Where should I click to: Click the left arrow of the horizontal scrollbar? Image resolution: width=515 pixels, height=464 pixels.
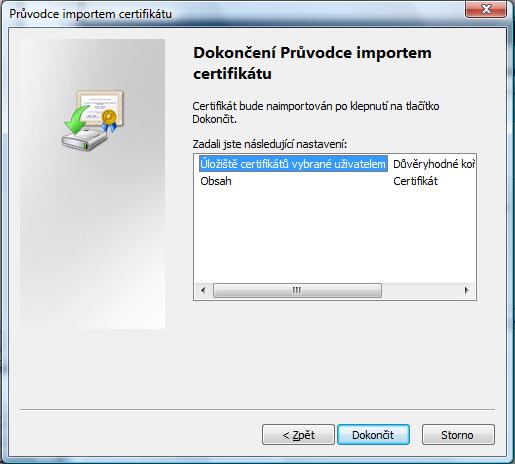pos(203,290)
